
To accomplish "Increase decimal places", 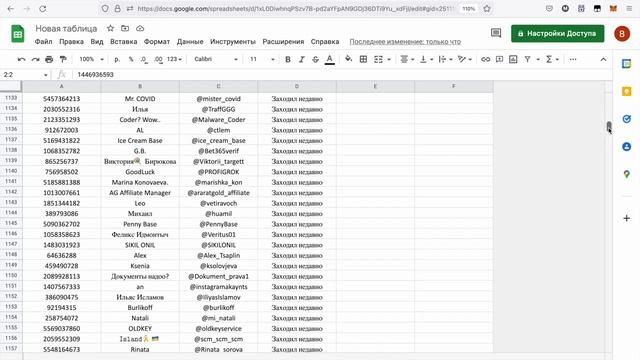I will click(158, 60).
